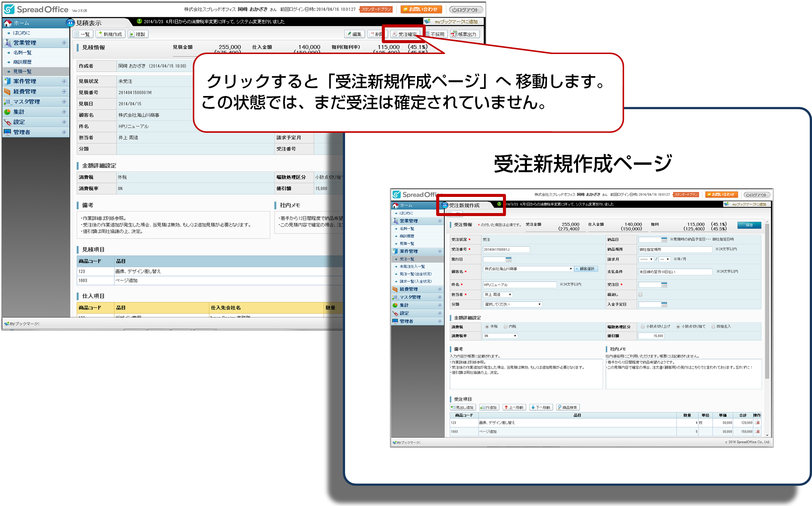Expand 営業管理 plus icon in 見積表示 sidebar
The image size is (812, 506).
point(64,43)
